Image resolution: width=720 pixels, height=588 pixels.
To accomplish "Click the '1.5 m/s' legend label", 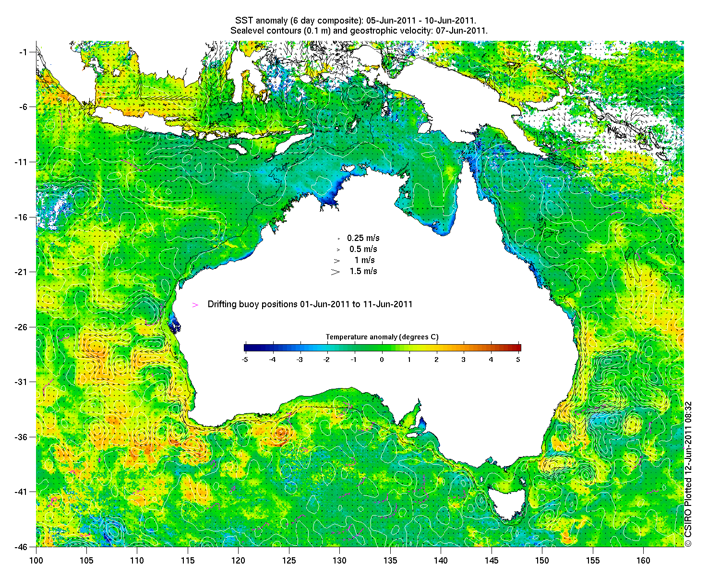I will (363, 271).
